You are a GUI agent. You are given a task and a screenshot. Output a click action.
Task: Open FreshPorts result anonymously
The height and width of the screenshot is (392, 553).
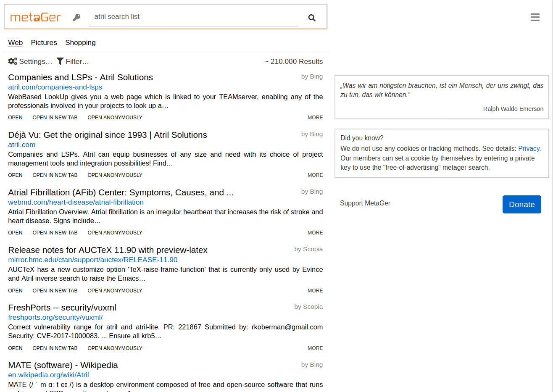point(115,348)
